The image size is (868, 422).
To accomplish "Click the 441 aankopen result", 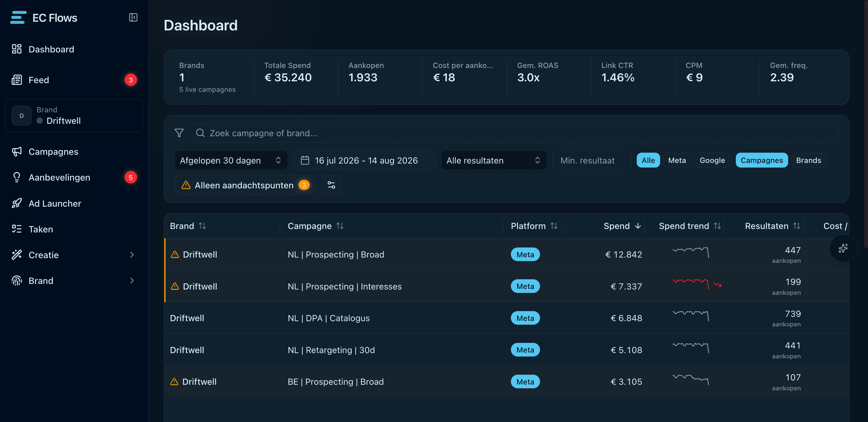I will click(786, 350).
